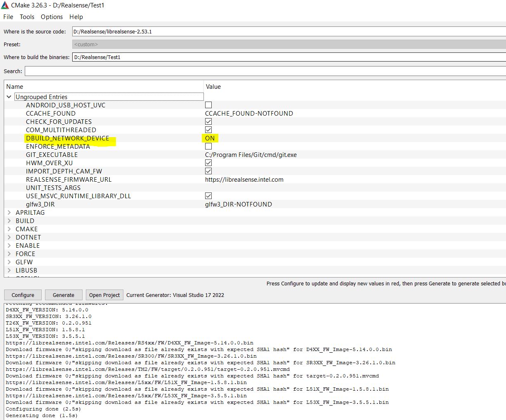Toggle HWM_OVER_XU setting off

(x=208, y=163)
